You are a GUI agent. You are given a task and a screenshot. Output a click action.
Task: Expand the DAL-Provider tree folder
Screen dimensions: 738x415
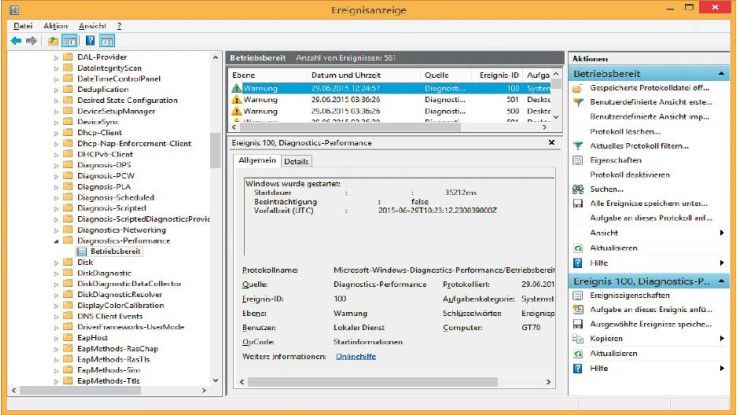pyautogui.click(x=56, y=58)
